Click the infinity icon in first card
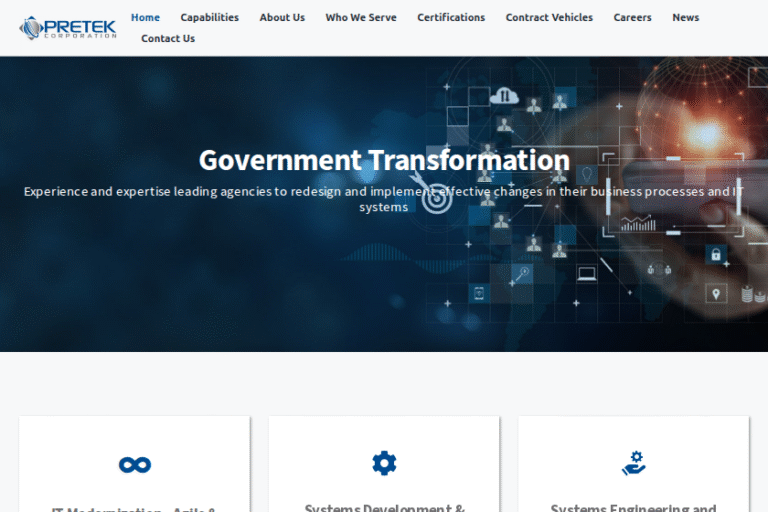Image resolution: width=768 pixels, height=512 pixels. 134,464
